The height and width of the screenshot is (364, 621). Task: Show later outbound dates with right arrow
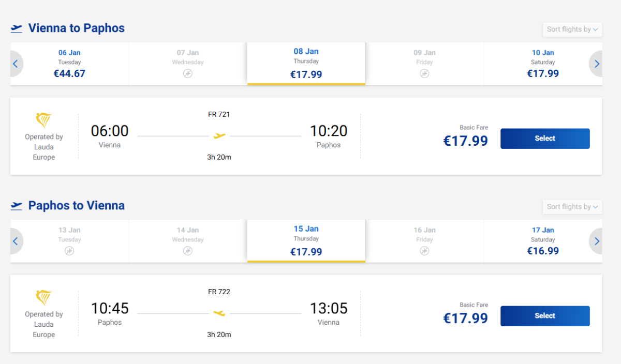597,64
